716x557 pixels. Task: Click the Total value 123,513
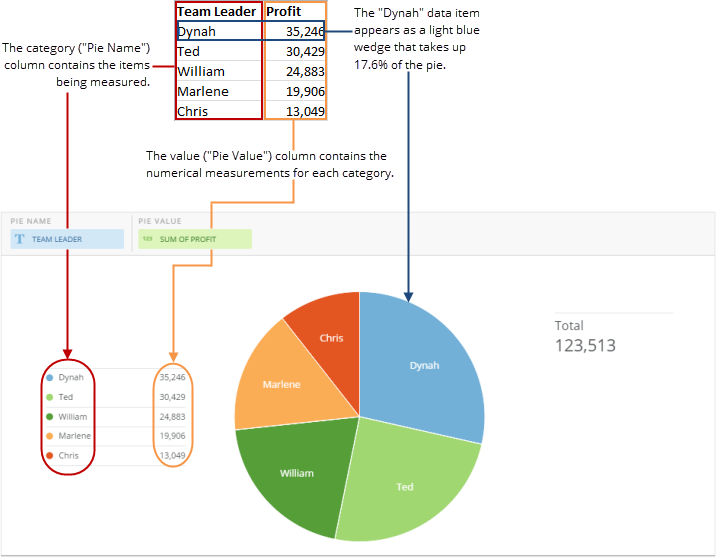tap(585, 346)
